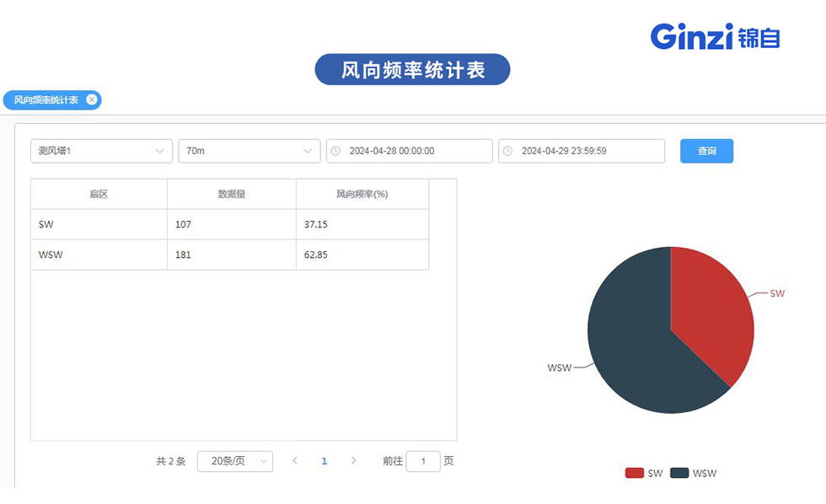The height and width of the screenshot is (504, 826).
Task: Click the 扇区 column header
Action: (99, 195)
